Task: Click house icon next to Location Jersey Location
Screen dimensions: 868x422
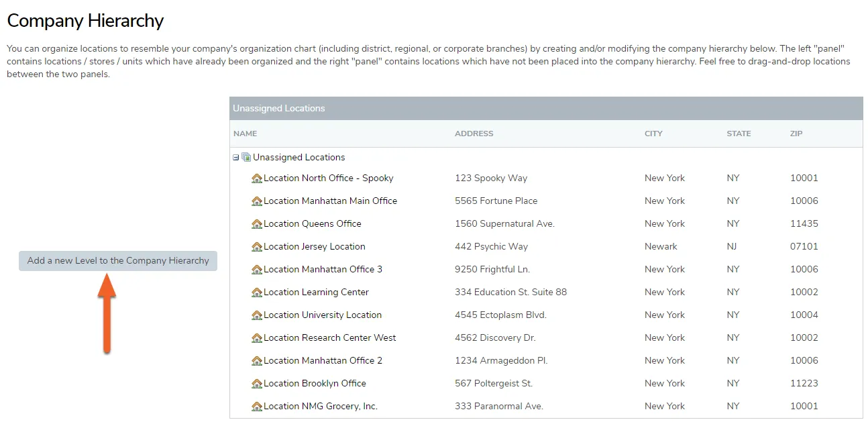Action: pyautogui.click(x=257, y=247)
